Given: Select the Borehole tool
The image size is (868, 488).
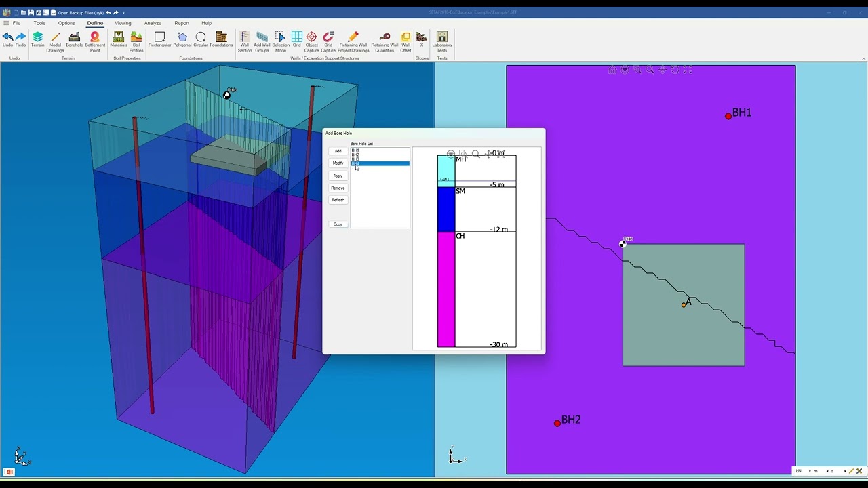Looking at the screenshot, I should coord(74,40).
